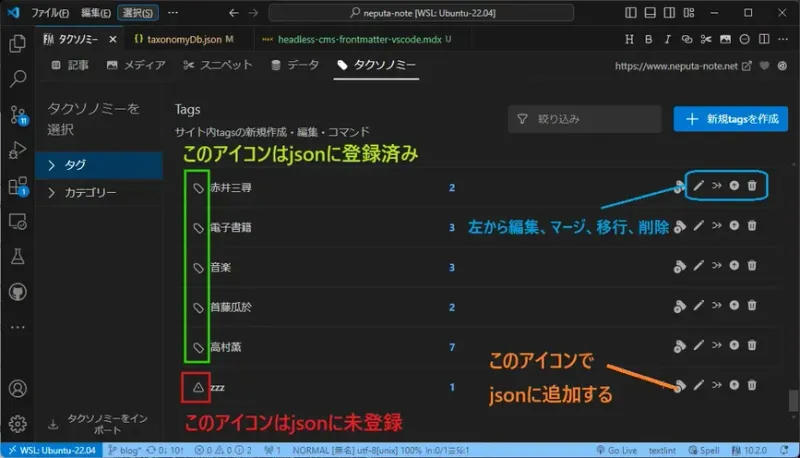Click edit pencil for 音楽 tag
Viewport: 800px width, 458px height.
[698, 265]
